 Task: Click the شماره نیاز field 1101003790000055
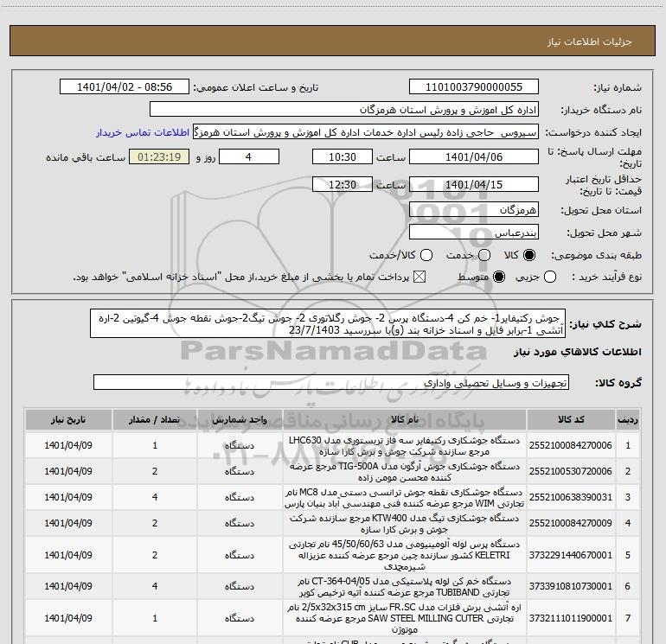click(x=474, y=86)
